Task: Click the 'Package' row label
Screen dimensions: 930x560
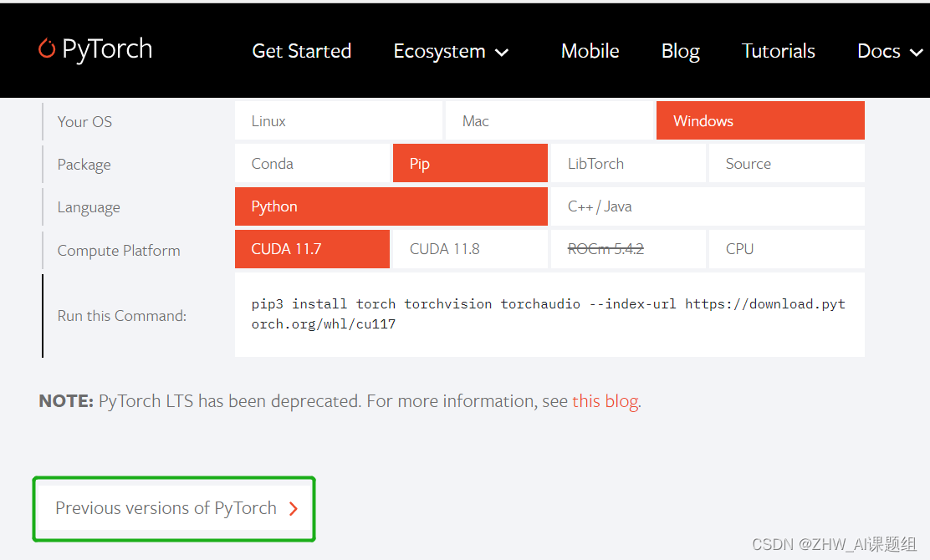Action: tap(84, 165)
